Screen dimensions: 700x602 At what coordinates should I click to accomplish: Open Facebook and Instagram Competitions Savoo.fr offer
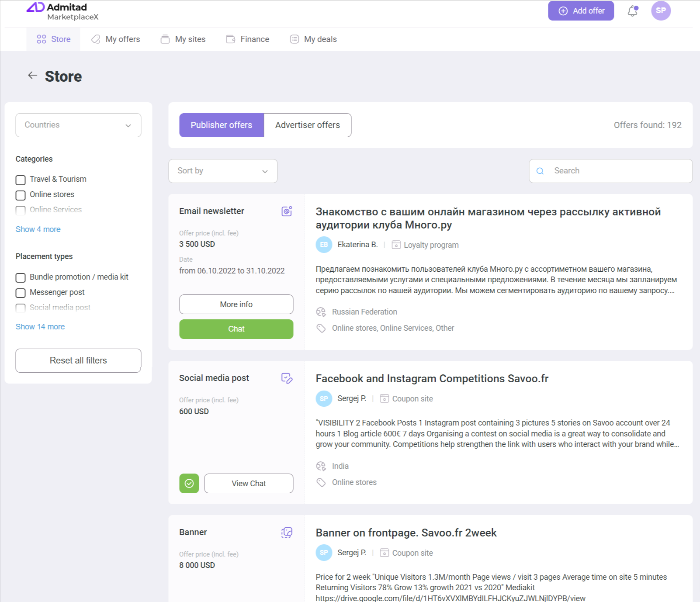(432, 379)
